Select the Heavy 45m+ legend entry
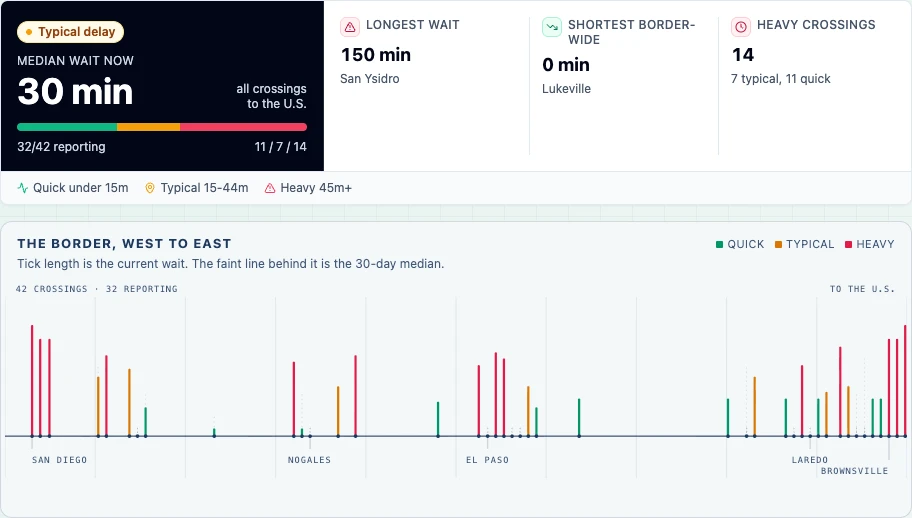Viewport: 912px width, 518px height. pos(308,188)
